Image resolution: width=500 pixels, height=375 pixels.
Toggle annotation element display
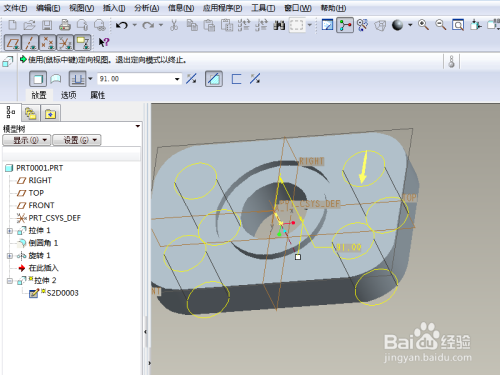82,43
